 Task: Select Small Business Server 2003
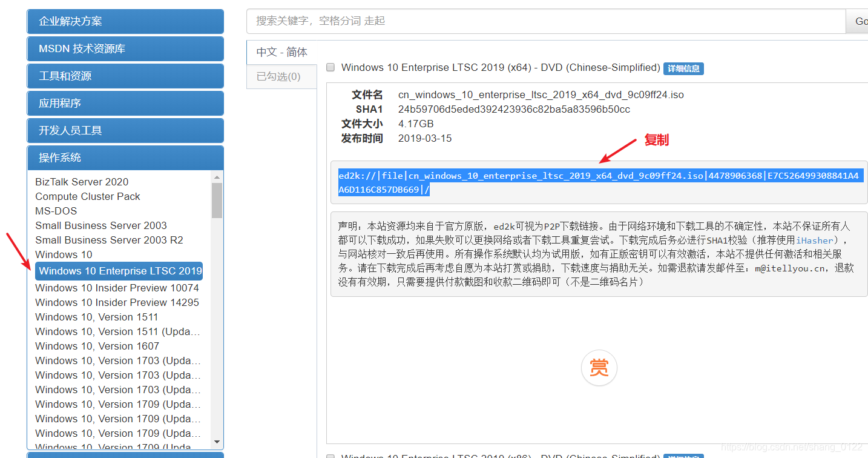[101, 225]
